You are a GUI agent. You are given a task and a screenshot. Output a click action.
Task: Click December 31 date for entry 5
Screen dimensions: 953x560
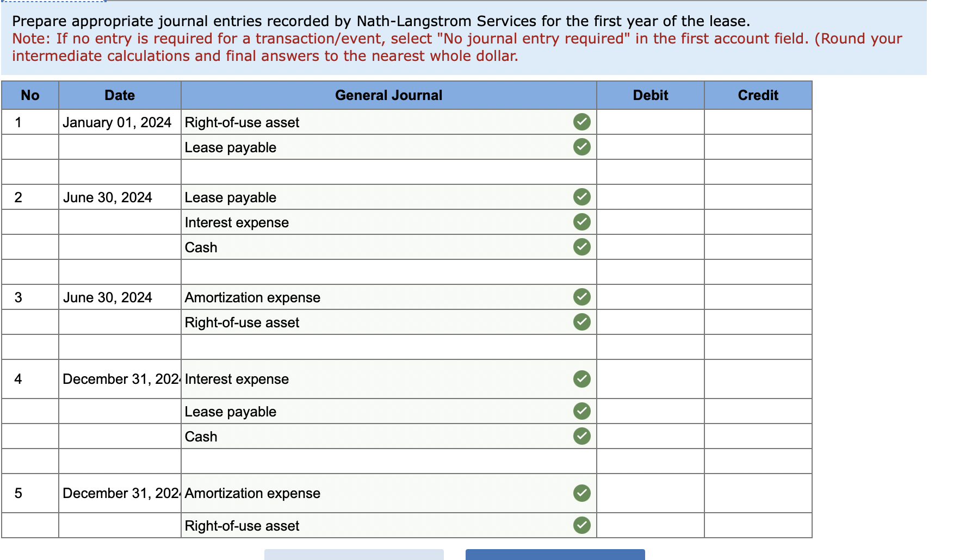120,493
